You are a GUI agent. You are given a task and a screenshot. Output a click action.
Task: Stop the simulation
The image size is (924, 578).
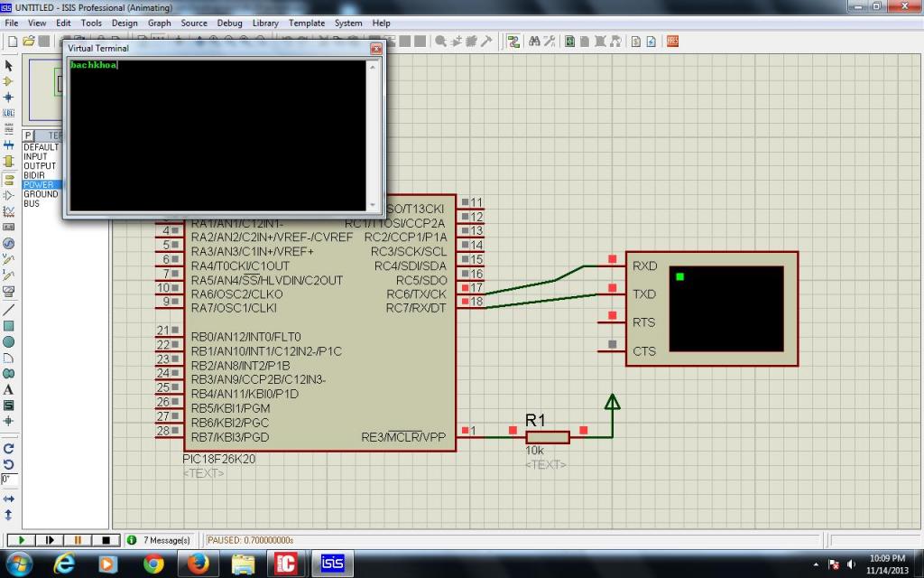[106, 540]
